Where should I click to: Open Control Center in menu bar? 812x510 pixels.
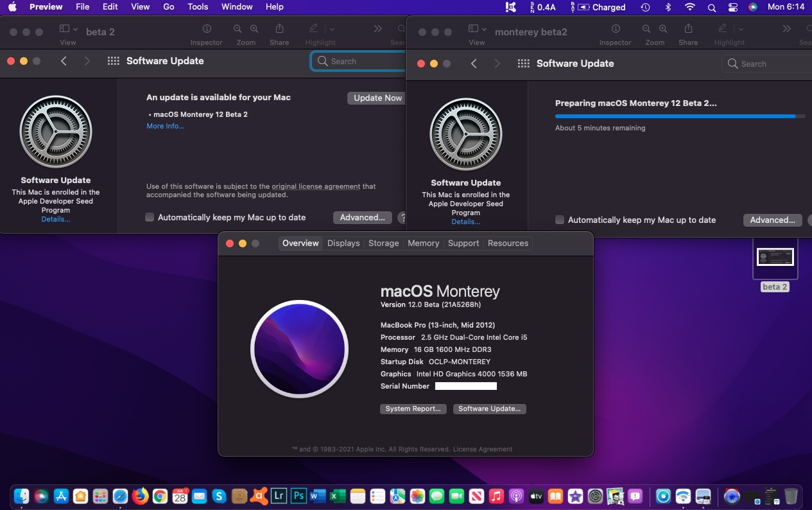click(733, 7)
